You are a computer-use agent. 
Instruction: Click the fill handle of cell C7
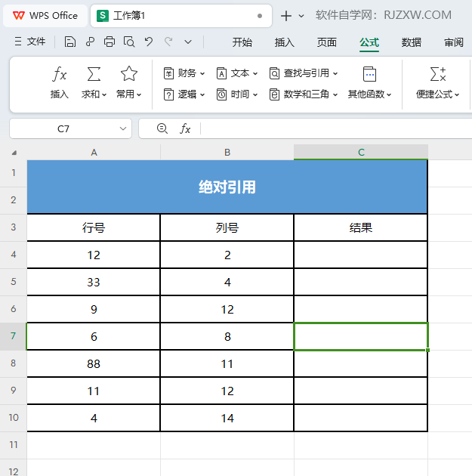(x=427, y=351)
